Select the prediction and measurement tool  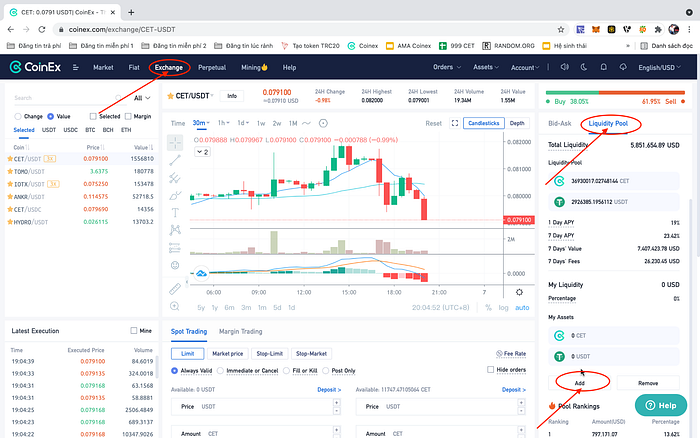click(x=175, y=247)
